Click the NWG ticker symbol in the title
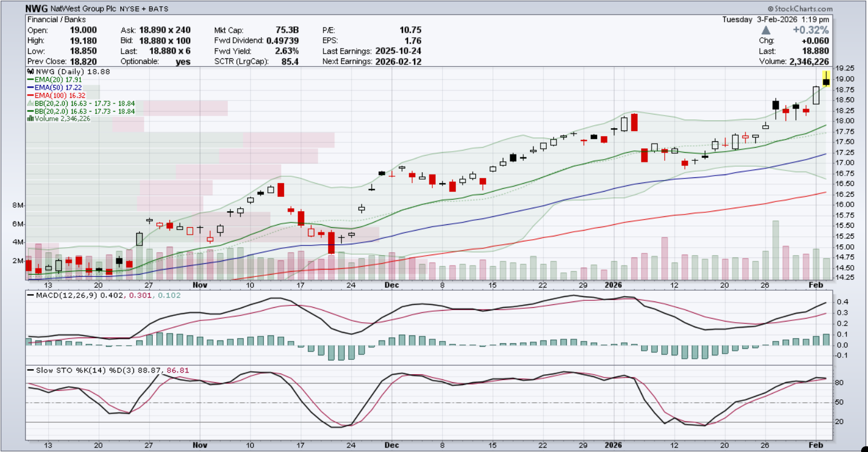 pyautogui.click(x=37, y=9)
